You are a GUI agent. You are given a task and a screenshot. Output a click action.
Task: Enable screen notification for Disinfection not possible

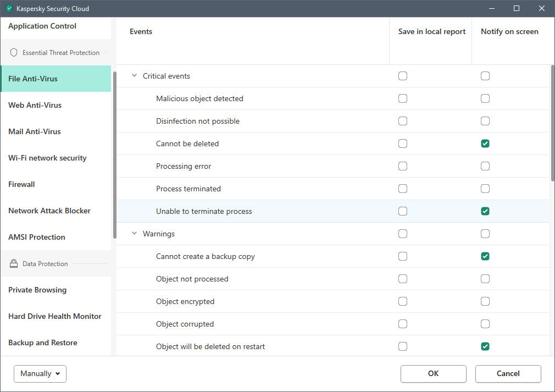pos(485,121)
